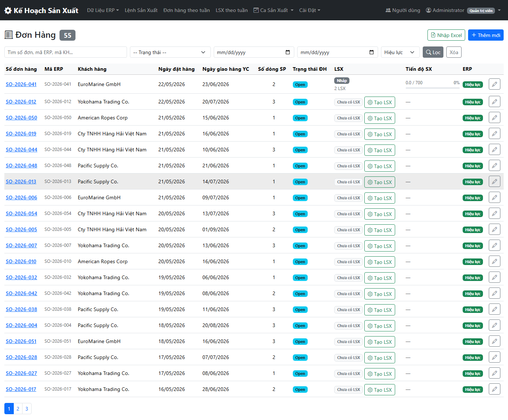
Task: Open order link SO-2026-044
Action: pos(21,150)
